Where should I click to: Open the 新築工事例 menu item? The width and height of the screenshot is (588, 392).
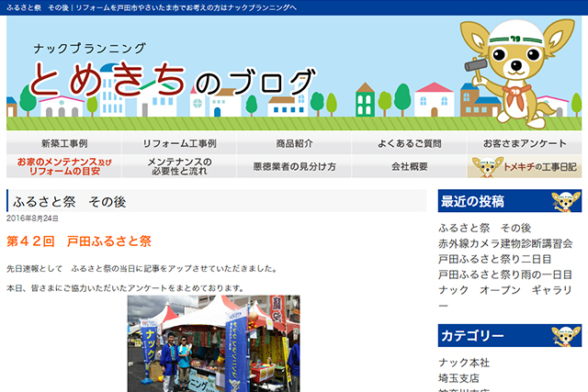64,144
